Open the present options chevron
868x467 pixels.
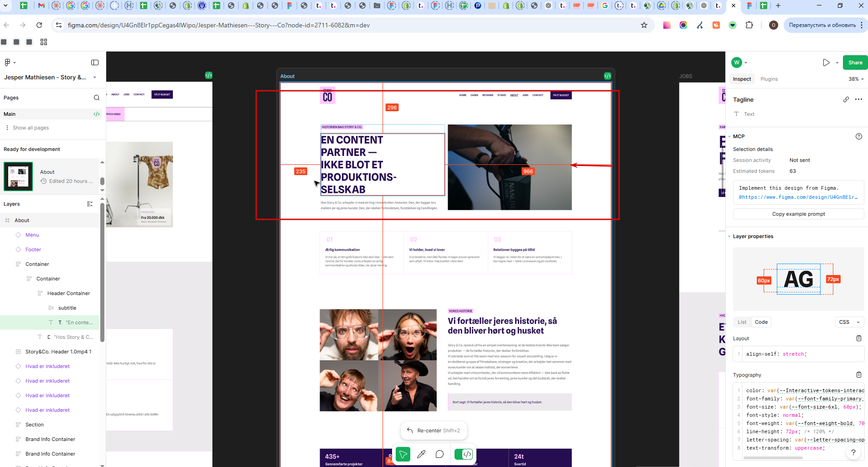(x=837, y=62)
